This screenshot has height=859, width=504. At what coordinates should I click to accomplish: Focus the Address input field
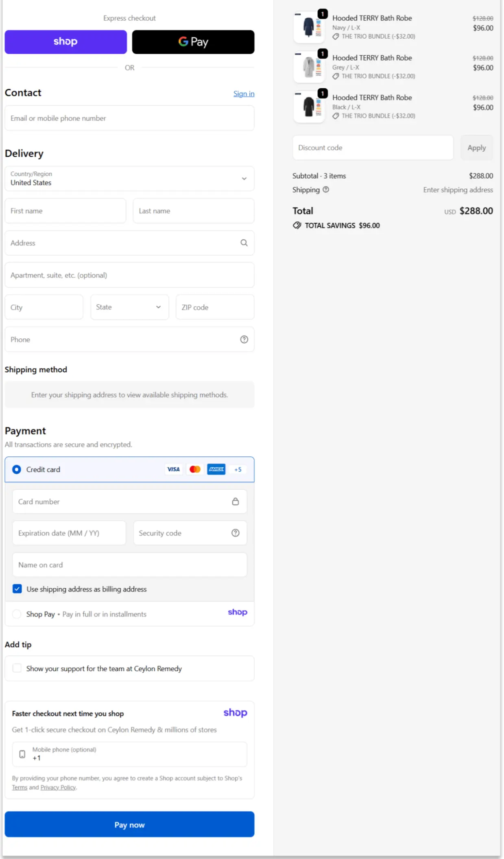click(129, 243)
